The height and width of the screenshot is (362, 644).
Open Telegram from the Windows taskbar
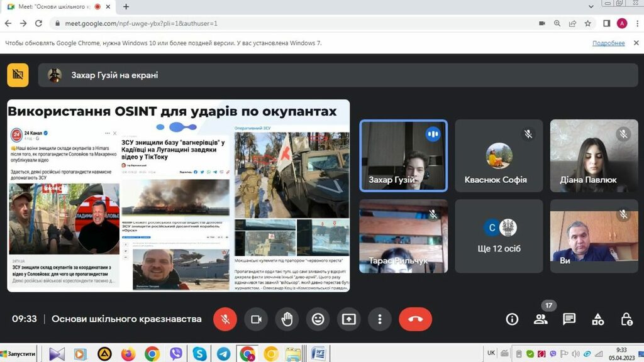tap(223, 354)
